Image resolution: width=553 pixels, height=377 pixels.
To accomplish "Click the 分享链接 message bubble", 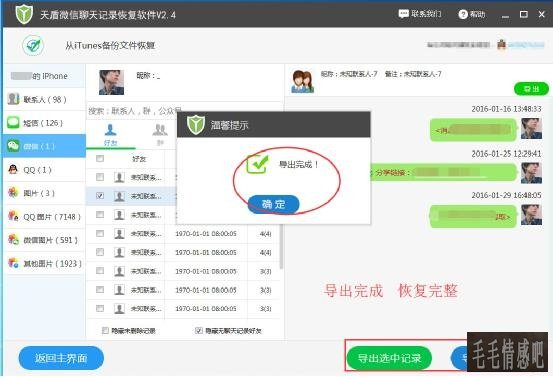I will pos(443,172).
